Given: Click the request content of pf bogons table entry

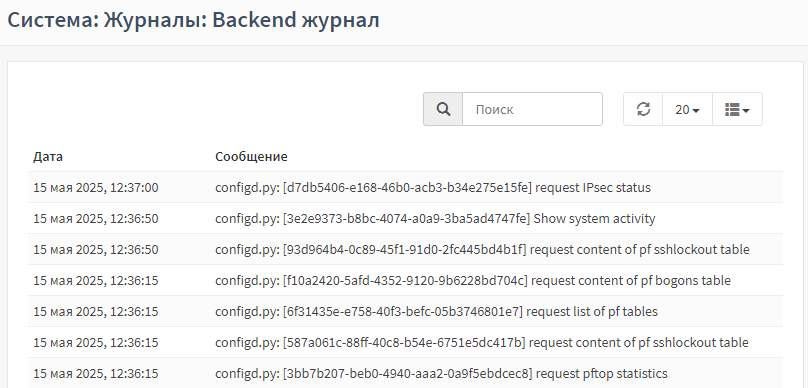Looking at the screenshot, I should [x=473, y=280].
